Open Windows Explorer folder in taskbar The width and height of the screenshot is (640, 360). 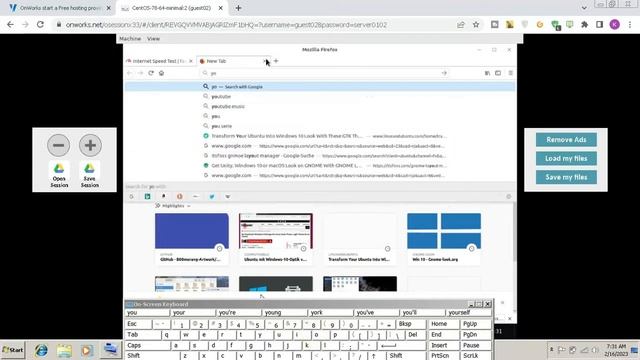[64, 350]
